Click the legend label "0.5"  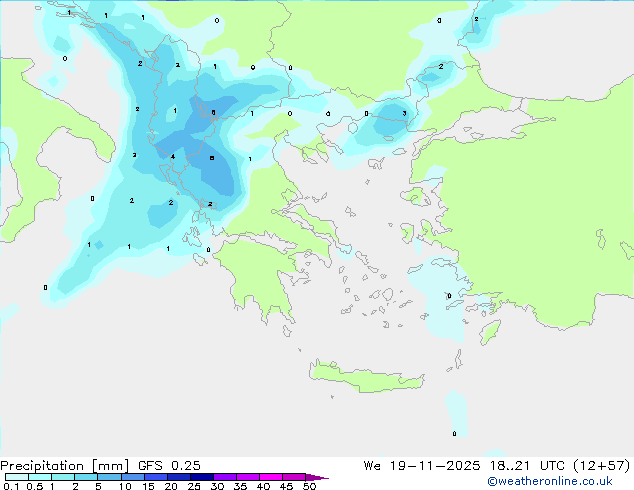click(34, 486)
